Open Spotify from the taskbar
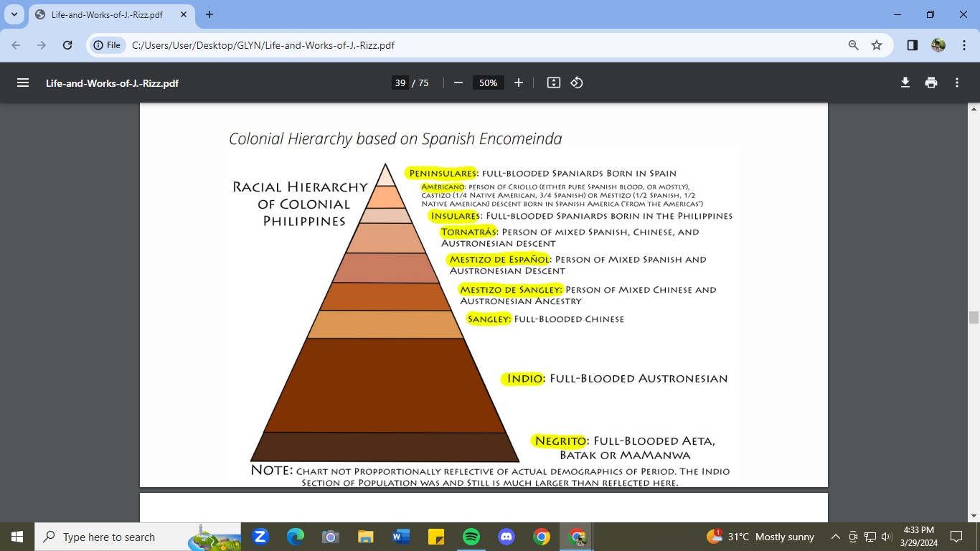Image resolution: width=980 pixels, height=551 pixels. tap(471, 537)
